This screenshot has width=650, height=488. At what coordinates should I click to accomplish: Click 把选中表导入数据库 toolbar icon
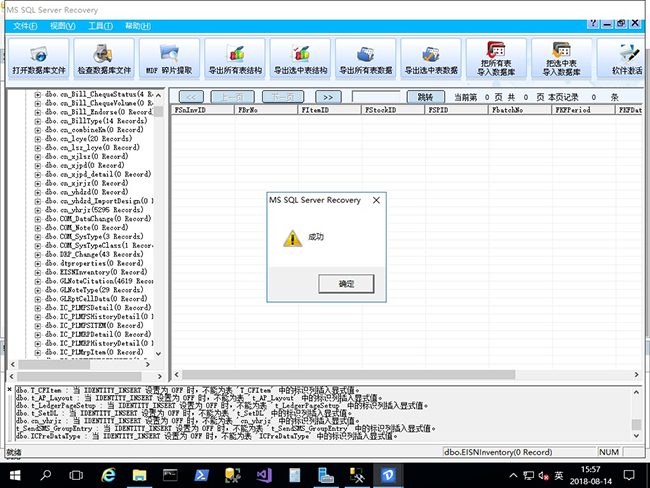coord(562,59)
